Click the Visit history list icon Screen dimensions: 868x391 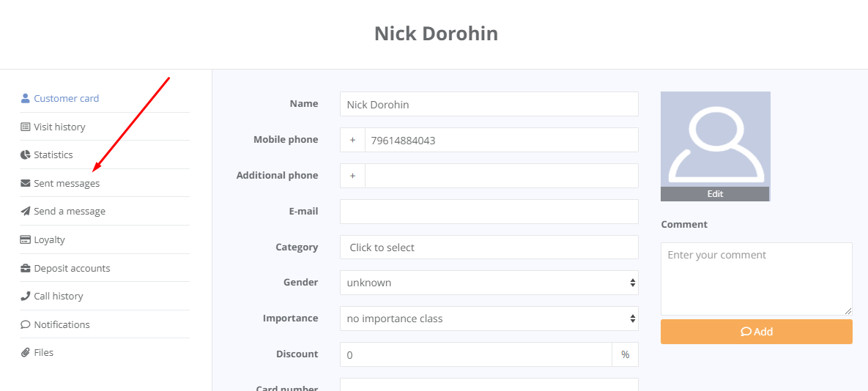click(x=26, y=127)
